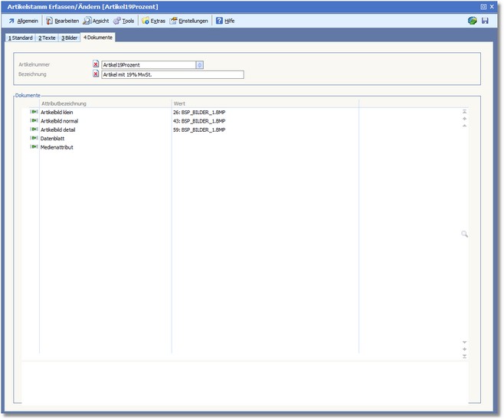
Task: Open the Bearbeiten menu
Action: pyautogui.click(x=62, y=21)
